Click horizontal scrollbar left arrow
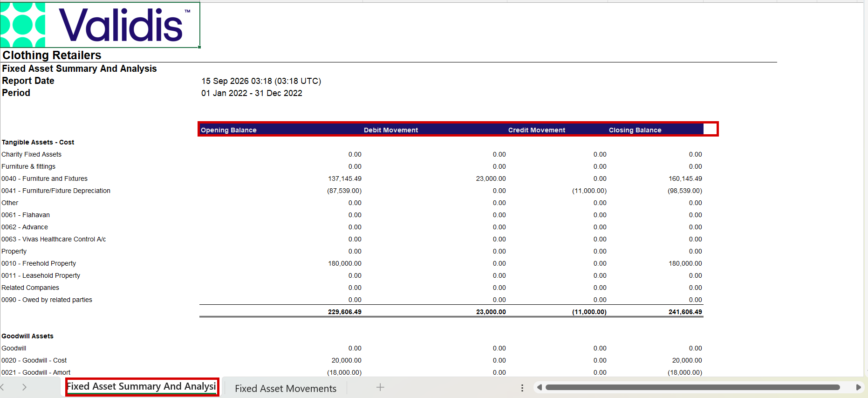 point(540,387)
